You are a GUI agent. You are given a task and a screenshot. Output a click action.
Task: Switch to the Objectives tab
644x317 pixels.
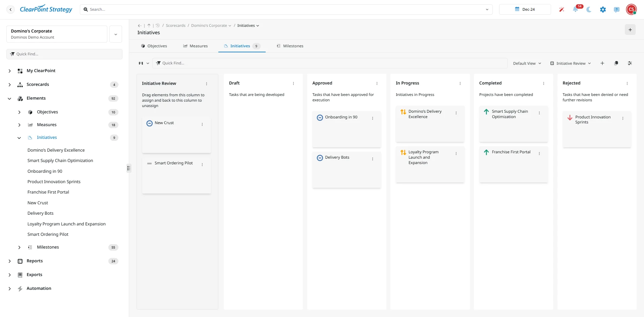[157, 46]
